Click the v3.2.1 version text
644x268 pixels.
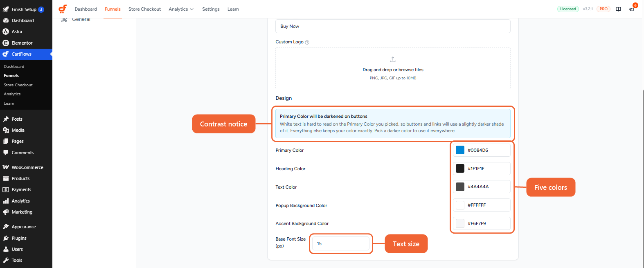588,9
